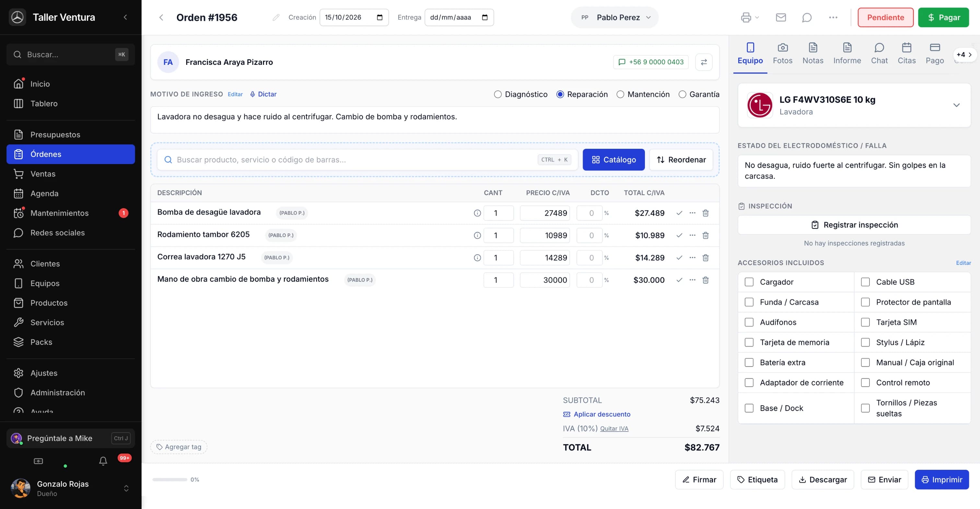Delete the Correa lavadora 1270 J5 row
Image resolution: width=980 pixels, height=509 pixels.
click(x=705, y=258)
